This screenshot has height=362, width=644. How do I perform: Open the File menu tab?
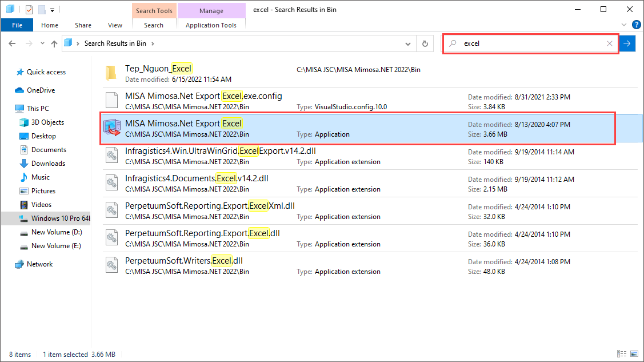click(x=17, y=25)
